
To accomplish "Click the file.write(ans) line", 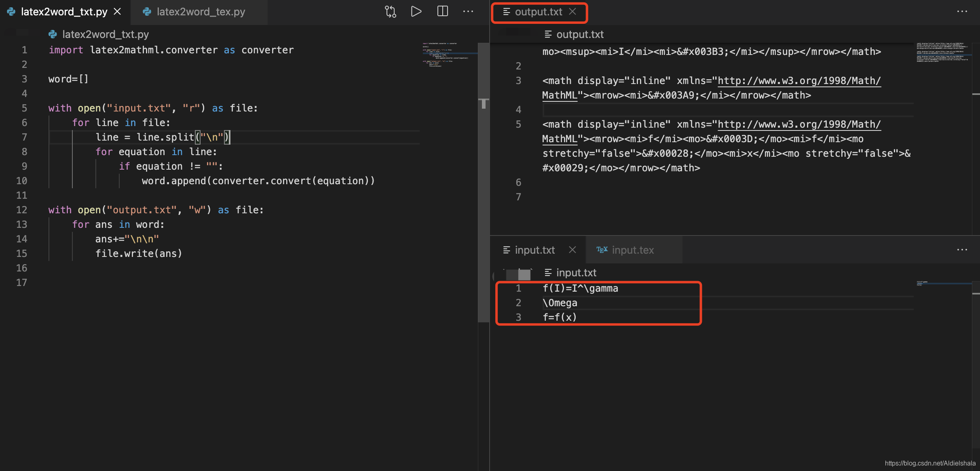I will (139, 254).
